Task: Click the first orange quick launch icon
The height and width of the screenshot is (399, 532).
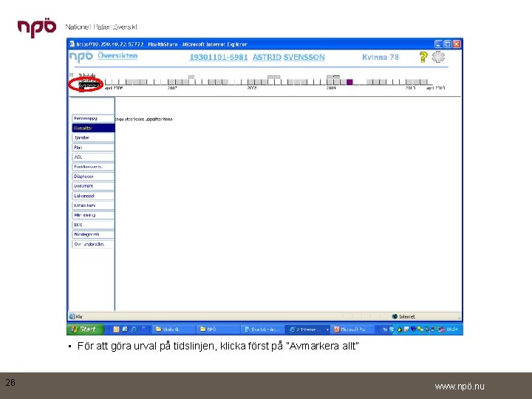Action: click(117, 329)
